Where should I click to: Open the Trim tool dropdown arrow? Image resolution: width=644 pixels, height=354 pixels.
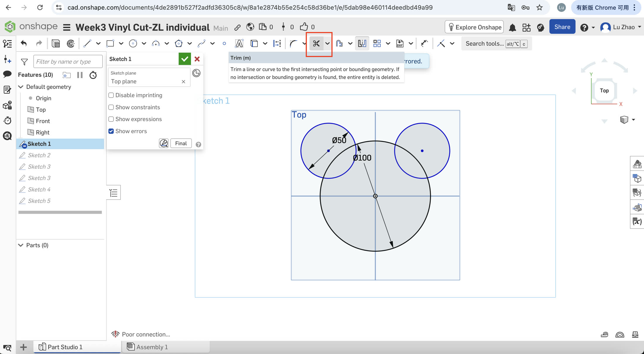[x=327, y=44]
